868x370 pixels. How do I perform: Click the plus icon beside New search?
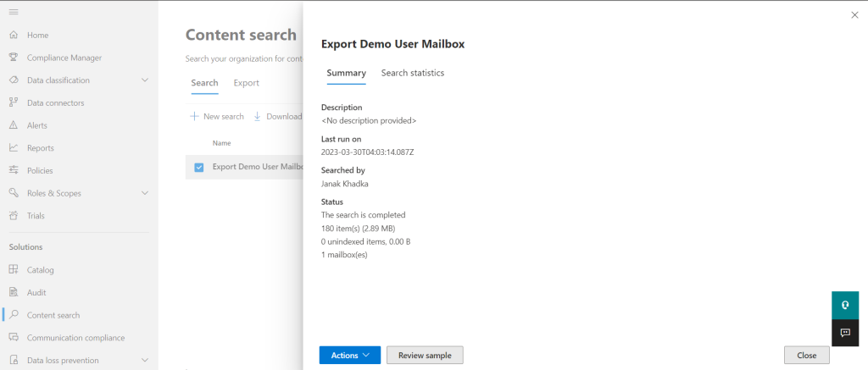tap(194, 117)
